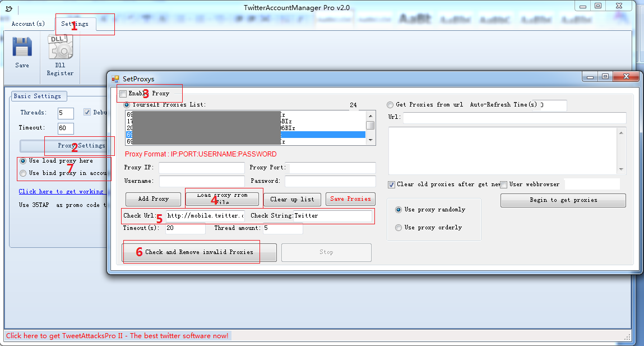Follow the Click here to get working link
The image size is (644, 346).
[x=62, y=191]
